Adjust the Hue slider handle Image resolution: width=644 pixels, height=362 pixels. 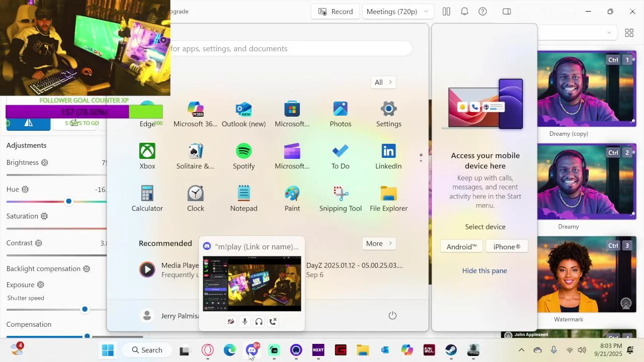[68, 202]
